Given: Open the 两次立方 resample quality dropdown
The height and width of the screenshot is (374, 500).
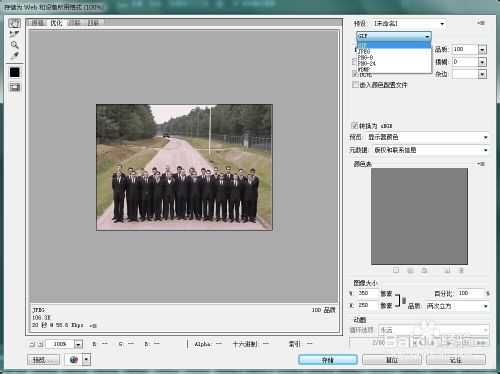Looking at the screenshot, I should 457,306.
